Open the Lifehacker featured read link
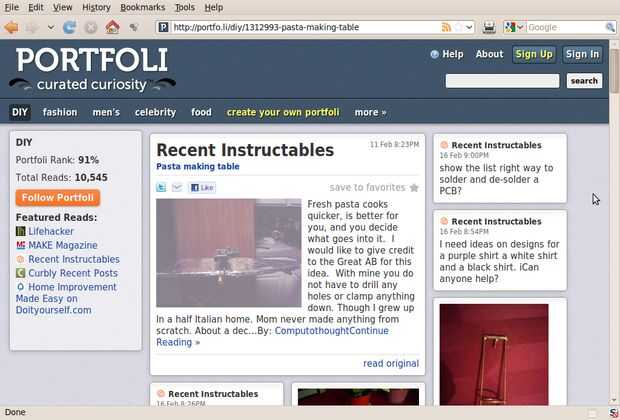620x420 pixels. coord(51,231)
